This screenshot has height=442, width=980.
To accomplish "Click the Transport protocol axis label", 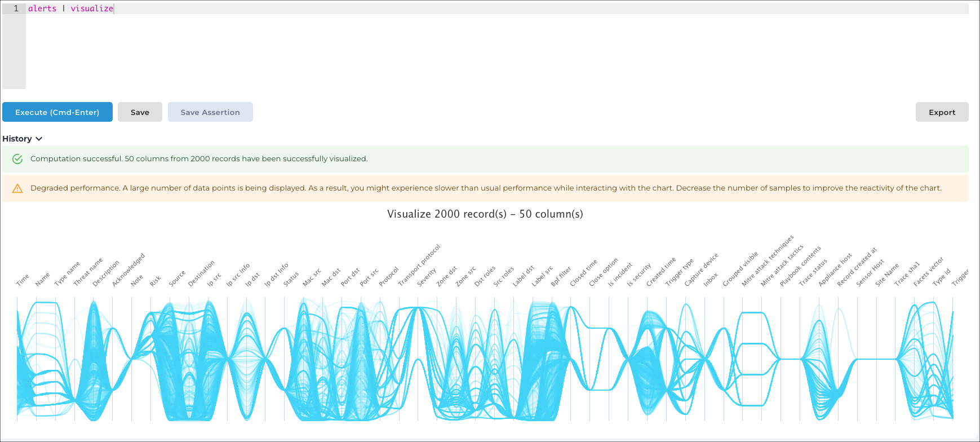I will click(419, 265).
